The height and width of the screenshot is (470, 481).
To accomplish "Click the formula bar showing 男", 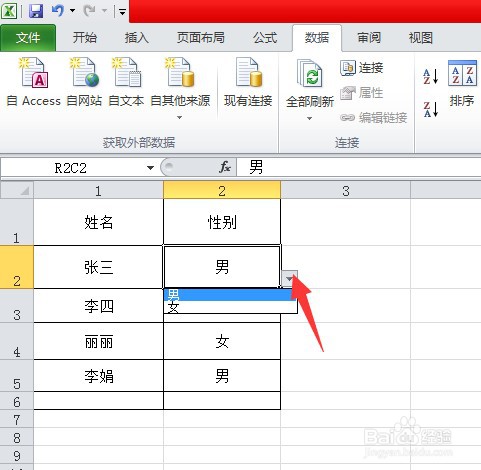I will pyautogui.click(x=359, y=167).
